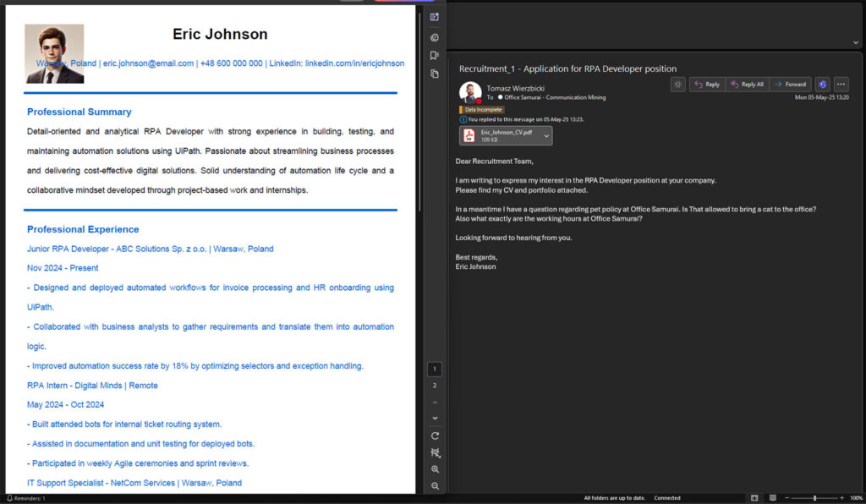Click the 'Eric Johnson' title in CV

pos(220,34)
